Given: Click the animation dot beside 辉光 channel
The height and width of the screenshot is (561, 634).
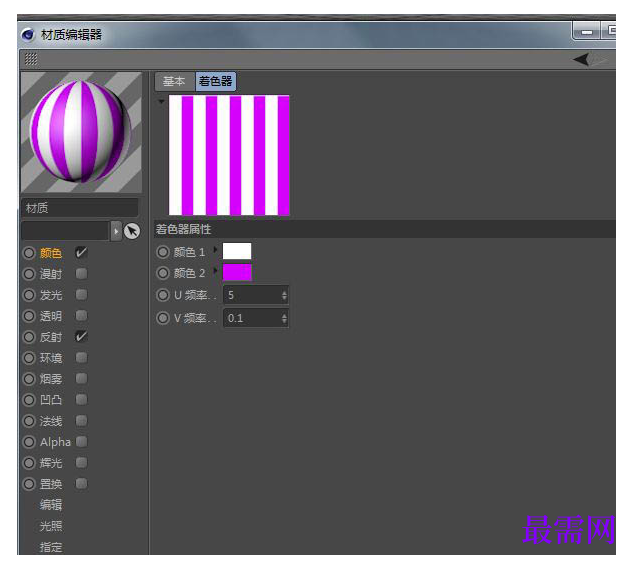Looking at the screenshot, I should (x=29, y=464).
